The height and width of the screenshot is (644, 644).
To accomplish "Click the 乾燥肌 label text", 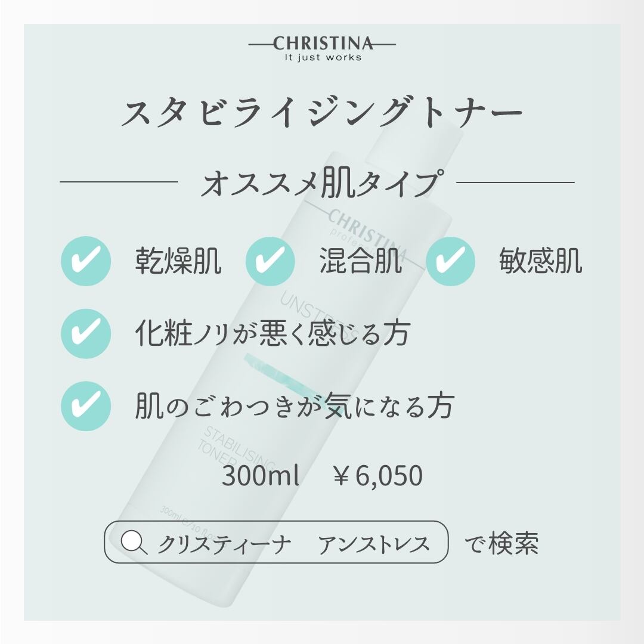I will point(178,261).
